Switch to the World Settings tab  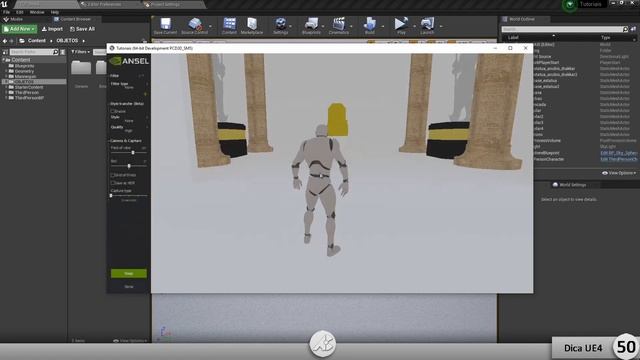(x=569, y=185)
